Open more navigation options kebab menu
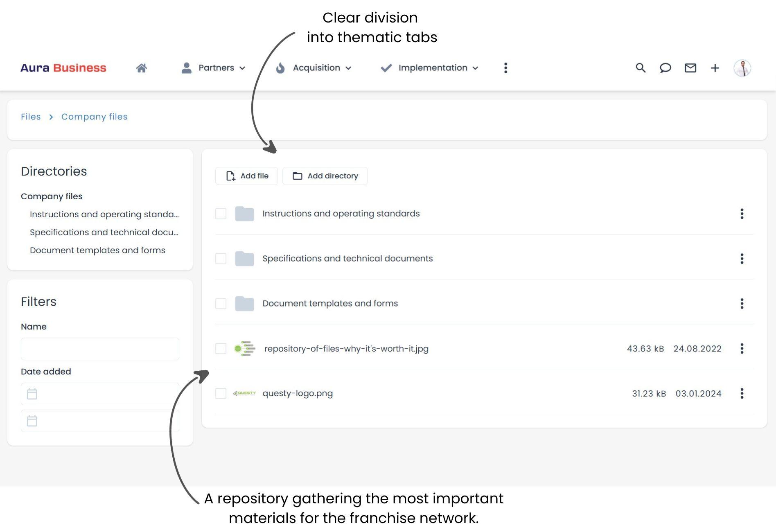This screenshot has width=776, height=532. 505,68
